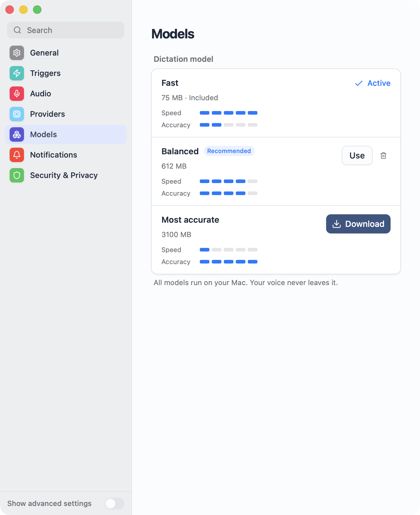This screenshot has height=515, width=420.
Task: Download the Most accurate model
Action: tap(358, 224)
